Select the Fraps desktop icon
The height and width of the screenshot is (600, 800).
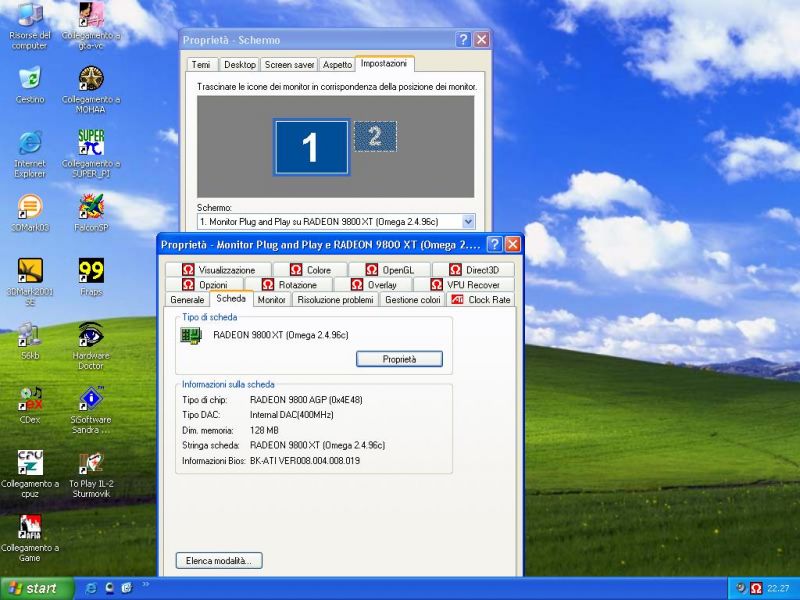[91, 277]
